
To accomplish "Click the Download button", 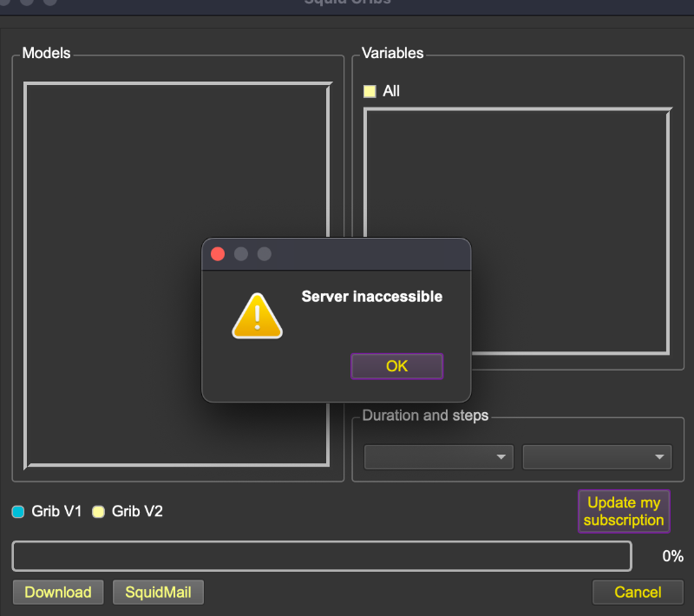I will 58,592.
